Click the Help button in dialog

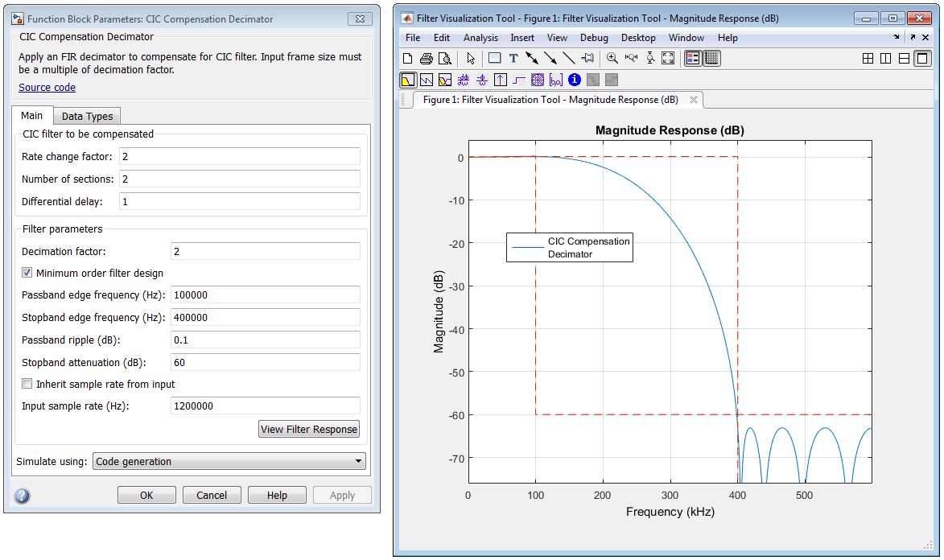(277, 495)
